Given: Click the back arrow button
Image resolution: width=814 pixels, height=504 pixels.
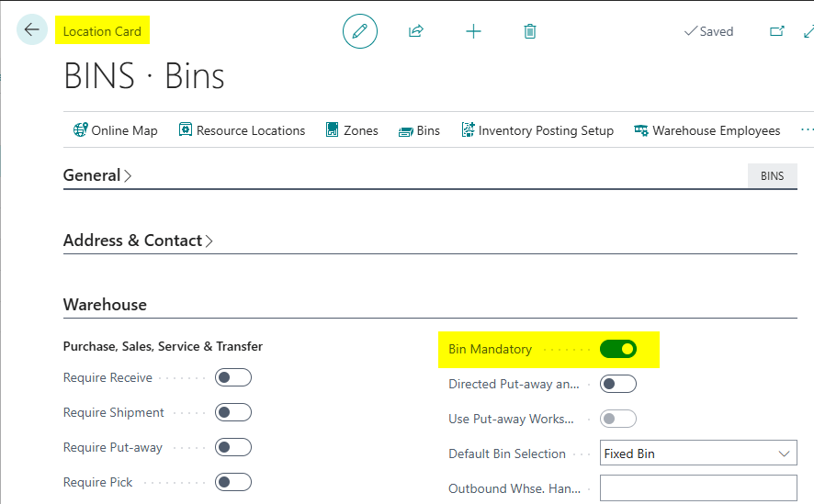Looking at the screenshot, I should (x=32, y=30).
